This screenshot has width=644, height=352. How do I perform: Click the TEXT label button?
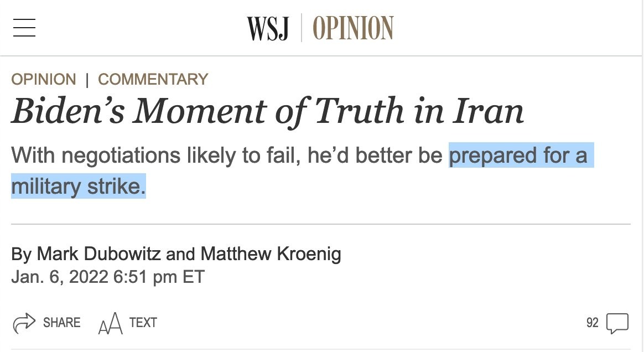point(143,323)
